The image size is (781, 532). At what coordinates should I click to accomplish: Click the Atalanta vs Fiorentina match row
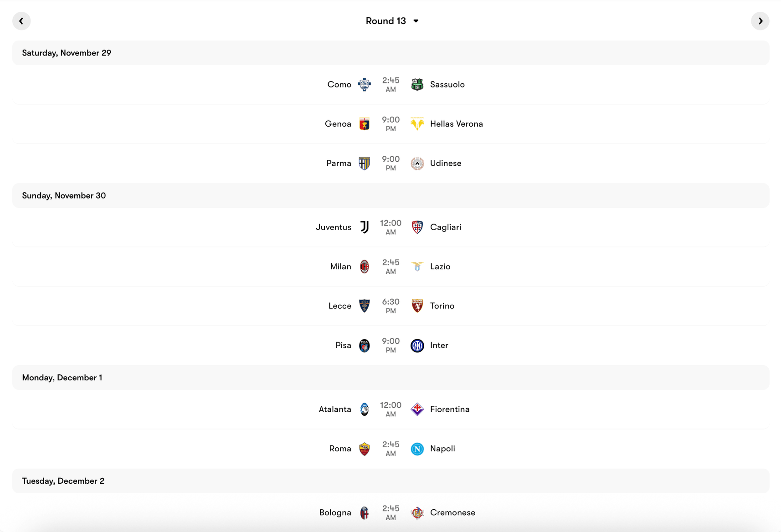pos(390,409)
